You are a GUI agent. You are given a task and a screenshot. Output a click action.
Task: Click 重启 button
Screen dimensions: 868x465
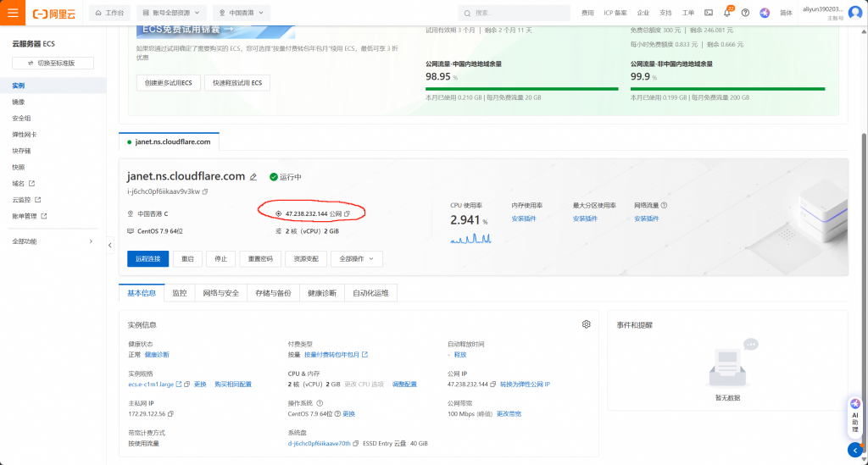point(187,259)
